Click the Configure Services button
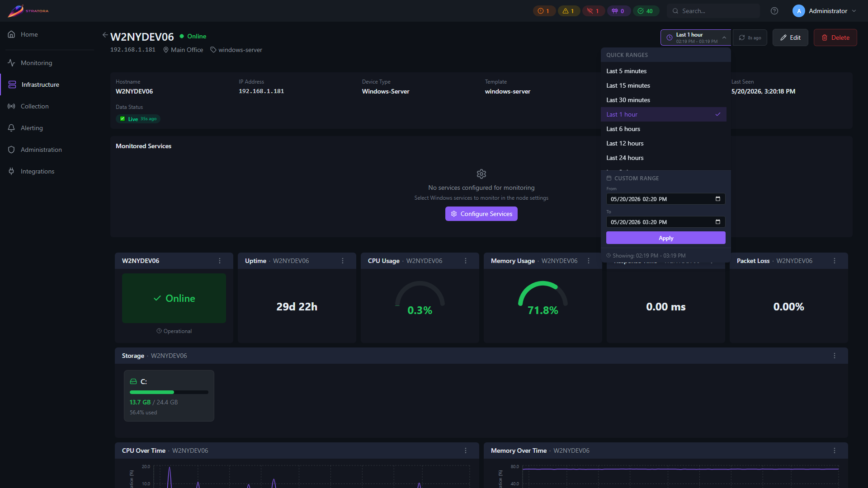The image size is (868, 488). (x=481, y=214)
